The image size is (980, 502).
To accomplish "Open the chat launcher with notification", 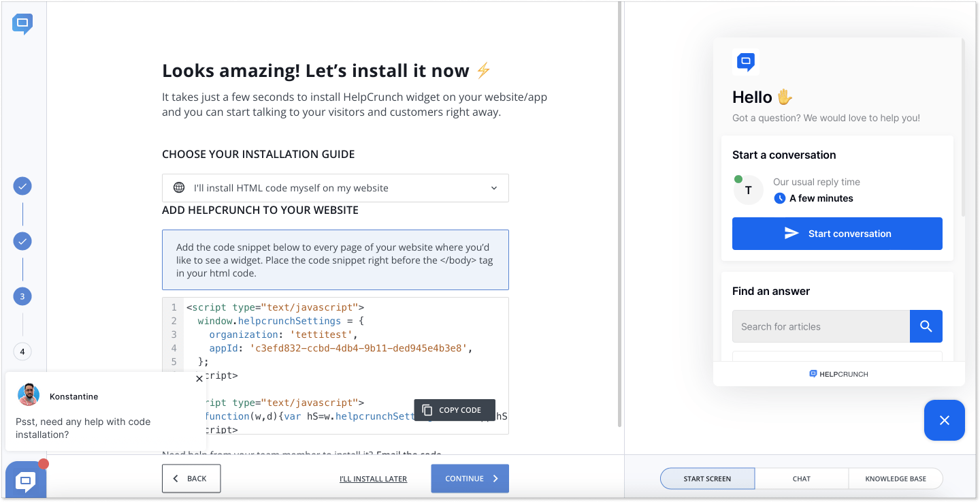I will [25, 480].
